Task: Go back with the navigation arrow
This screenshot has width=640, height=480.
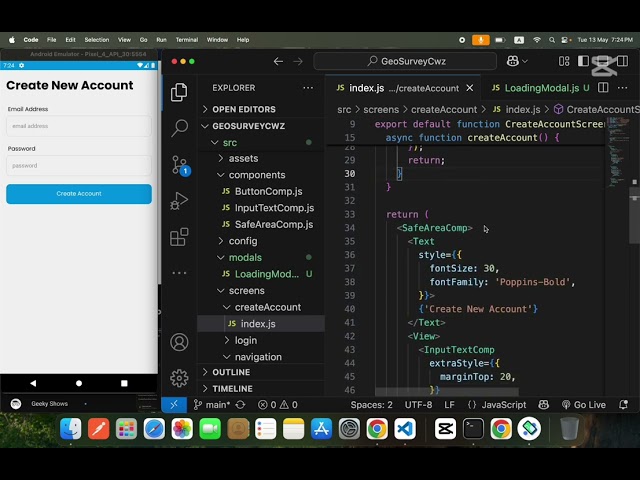Action: click(278, 61)
